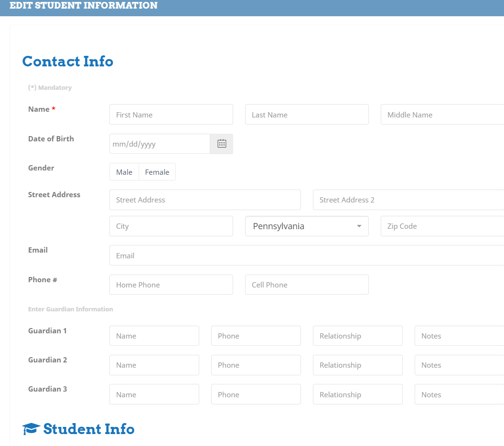
Task: Click the graduation cap Student Info icon
Action: tap(31, 429)
